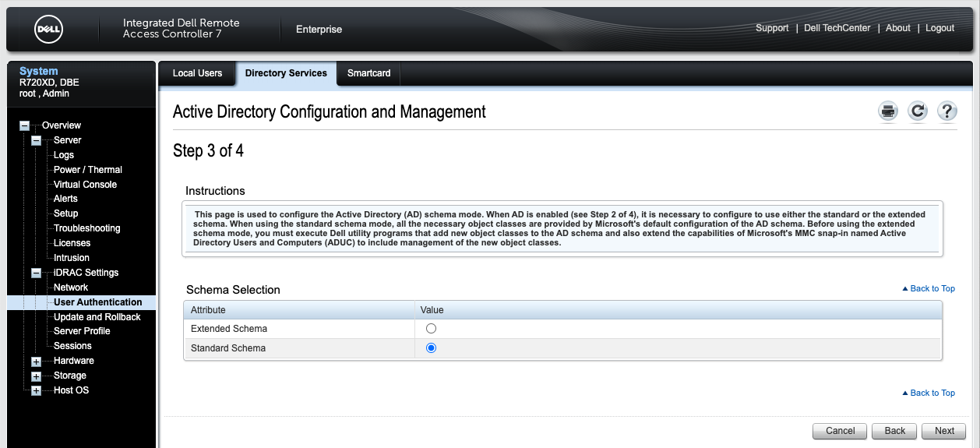The width and height of the screenshot is (980, 448).
Task: Switch to the Smartcard tab
Action: pos(368,73)
